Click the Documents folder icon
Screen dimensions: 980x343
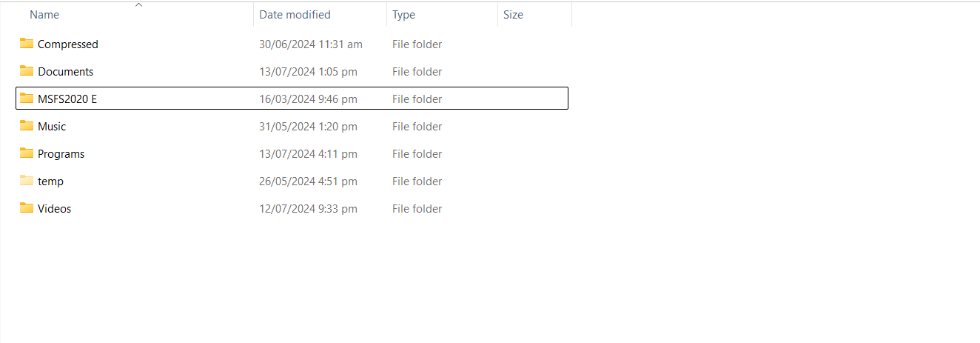(x=27, y=71)
